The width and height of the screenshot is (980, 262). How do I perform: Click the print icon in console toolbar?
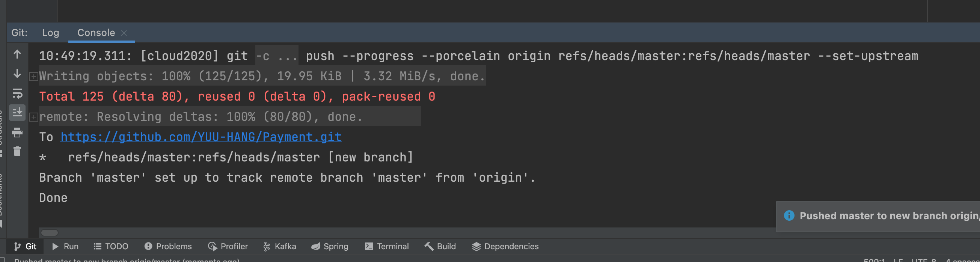pyautogui.click(x=17, y=133)
